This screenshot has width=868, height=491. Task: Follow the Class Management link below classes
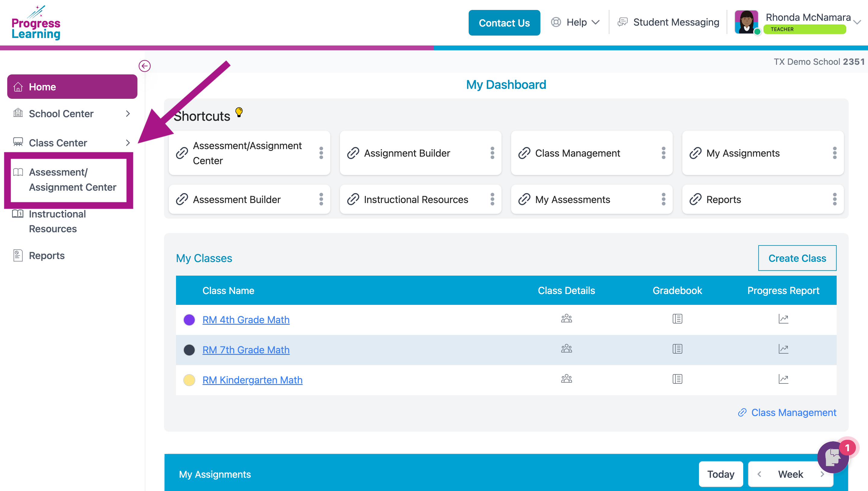787,412
